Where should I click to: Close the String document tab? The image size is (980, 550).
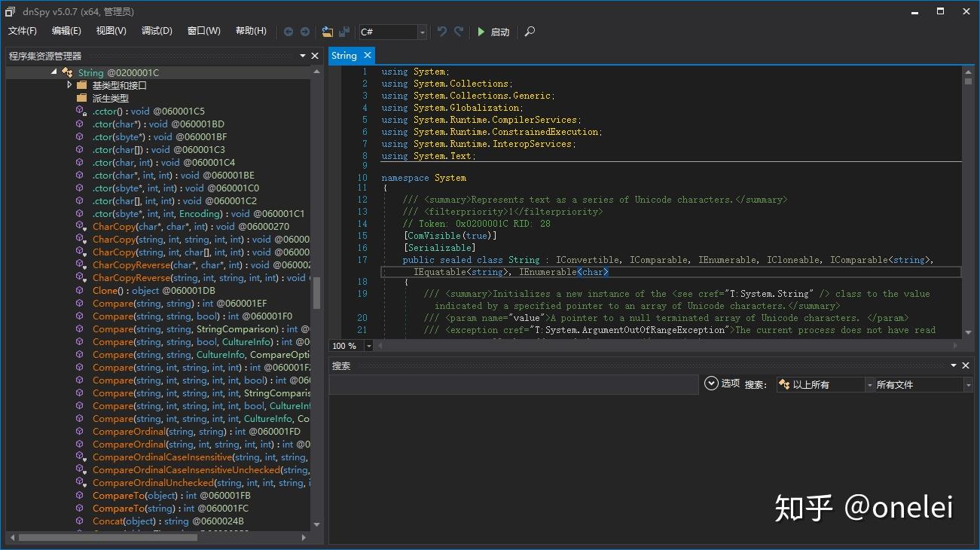tap(368, 55)
